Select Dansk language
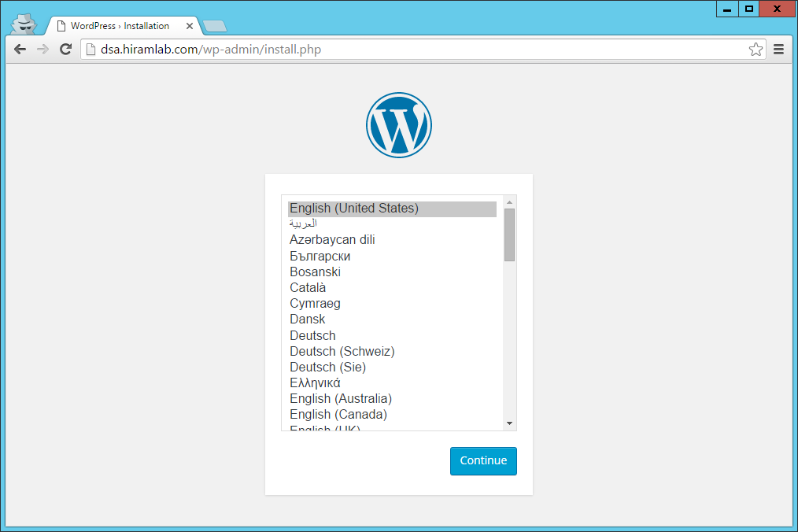Image resolution: width=798 pixels, height=532 pixels. [393, 320]
